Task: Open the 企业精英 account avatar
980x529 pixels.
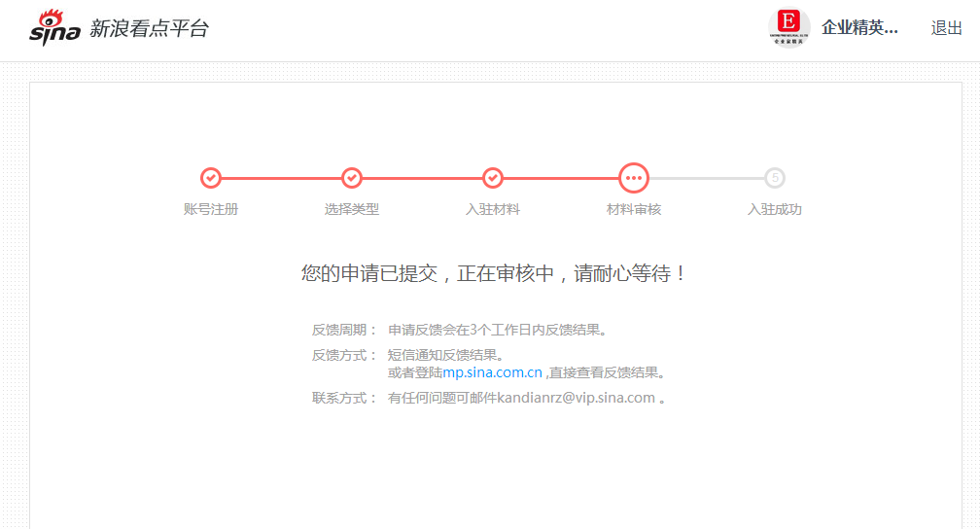Action: tap(788, 27)
